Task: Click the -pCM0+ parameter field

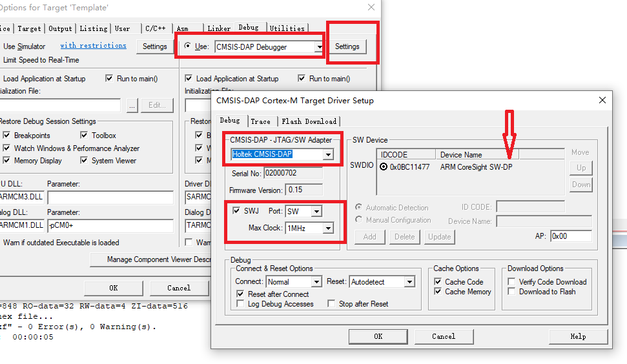Action: point(110,225)
